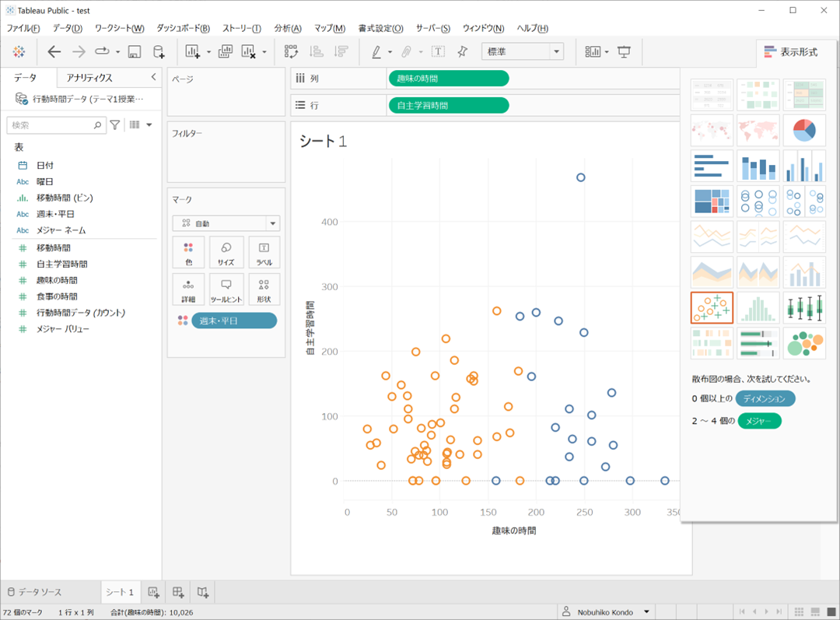This screenshot has height=620, width=840.
Task: Click the Duplicate sheet icon
Action: pyautogui.click(x=226, y=51)
